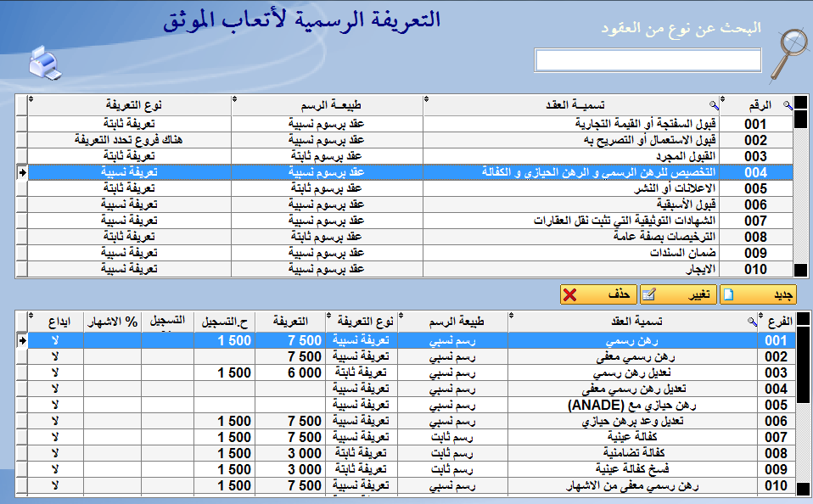
Task: Click magnifier icon in الرقم column header
Action: coord(788,105)
